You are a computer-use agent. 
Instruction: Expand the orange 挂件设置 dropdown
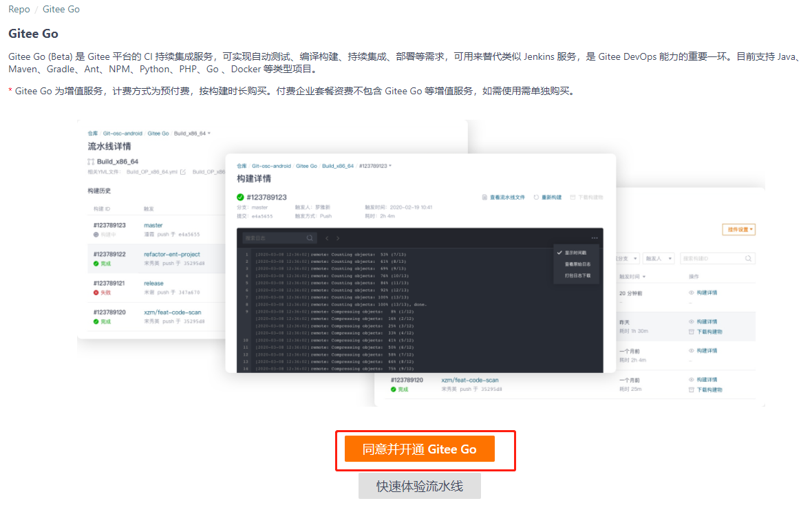[738, 229]
